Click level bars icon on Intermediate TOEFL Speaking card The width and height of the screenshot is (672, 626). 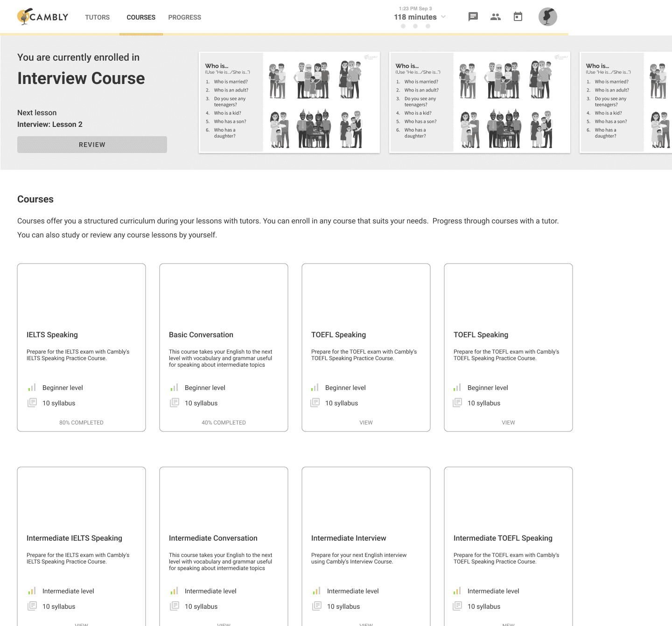457,591
